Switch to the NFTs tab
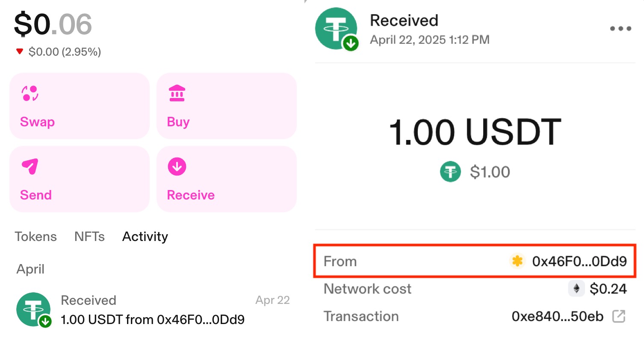644x339 pixels. point(89,237)
